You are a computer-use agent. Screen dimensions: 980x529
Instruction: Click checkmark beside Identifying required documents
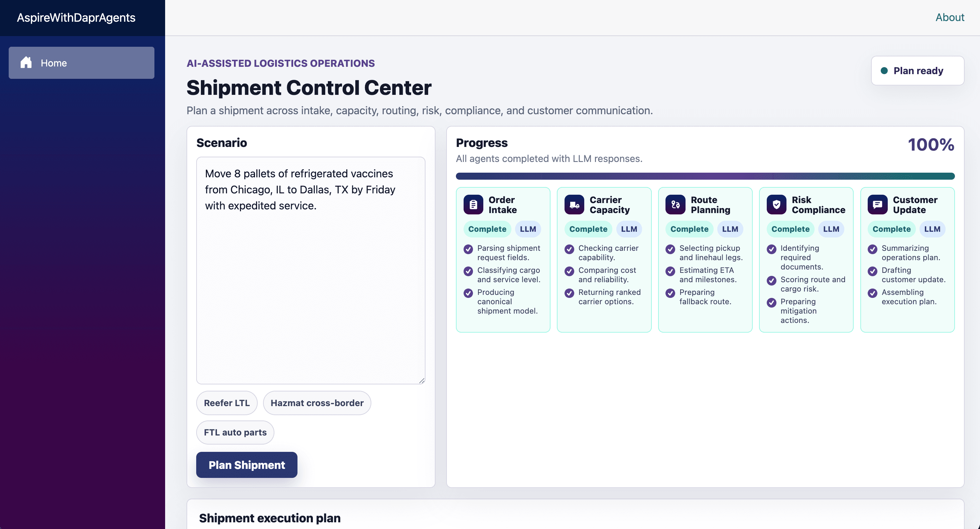coord(771,249)
